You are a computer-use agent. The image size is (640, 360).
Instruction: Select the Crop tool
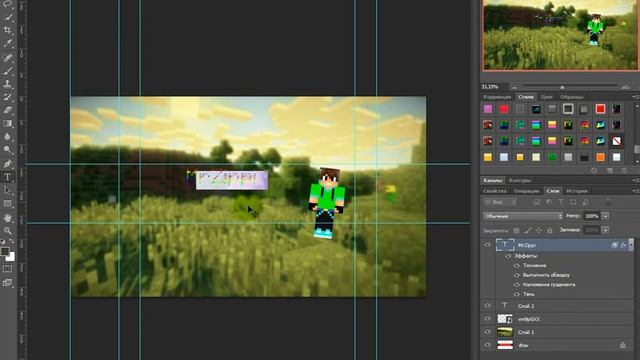coord(7,30)
